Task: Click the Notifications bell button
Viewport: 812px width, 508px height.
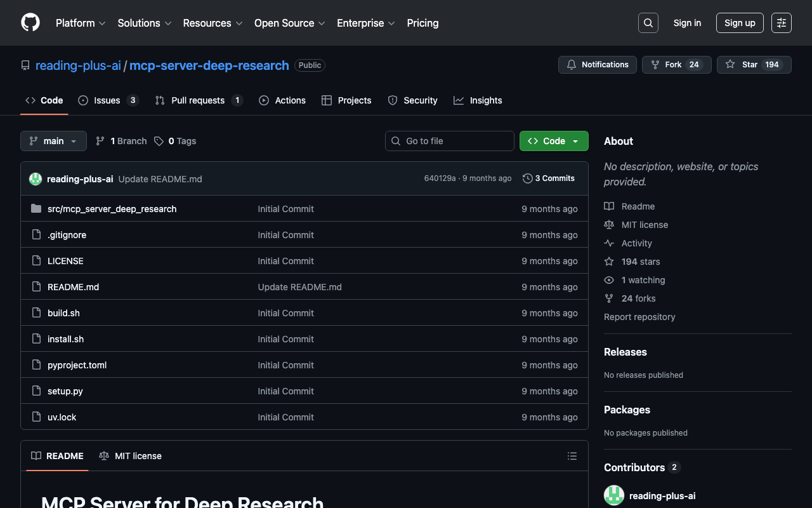Action: click(x=597, y=65)
